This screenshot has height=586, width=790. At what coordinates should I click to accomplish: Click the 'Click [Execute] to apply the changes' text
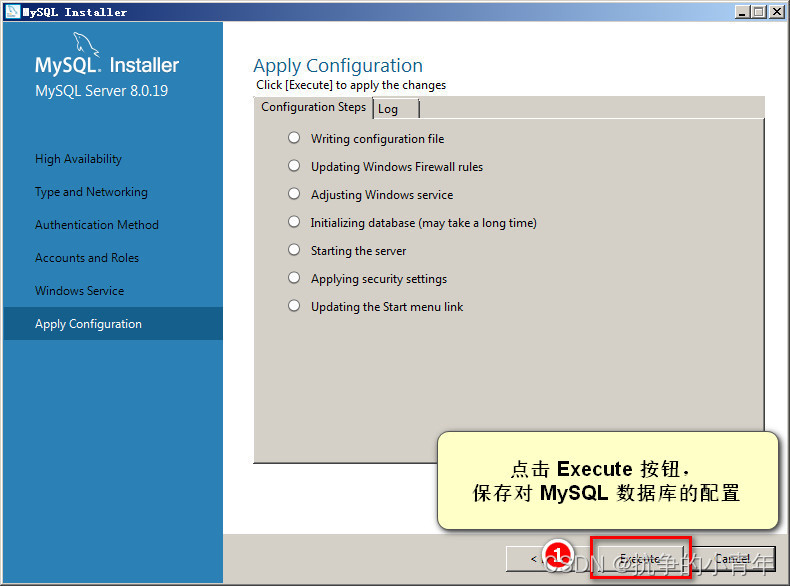point(351,85)
